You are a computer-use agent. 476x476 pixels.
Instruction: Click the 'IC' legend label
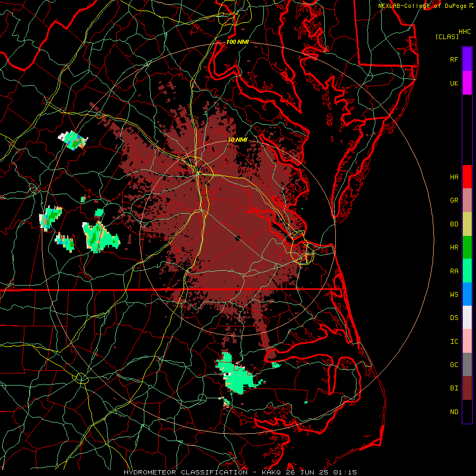click(x=454, y=342)
